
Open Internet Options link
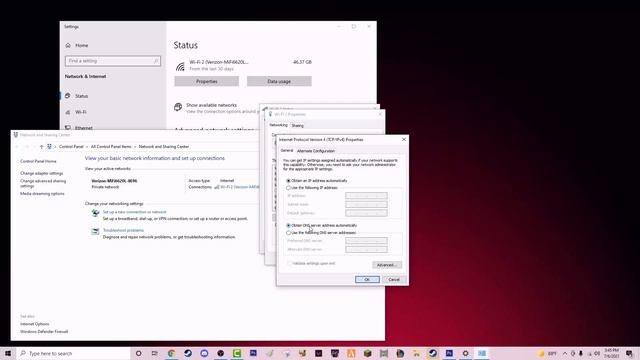click(35, 324)
